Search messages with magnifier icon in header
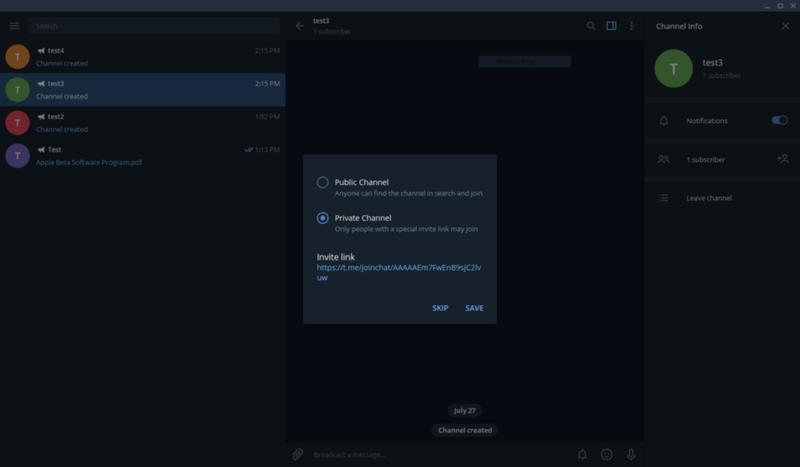 [591, 26]
